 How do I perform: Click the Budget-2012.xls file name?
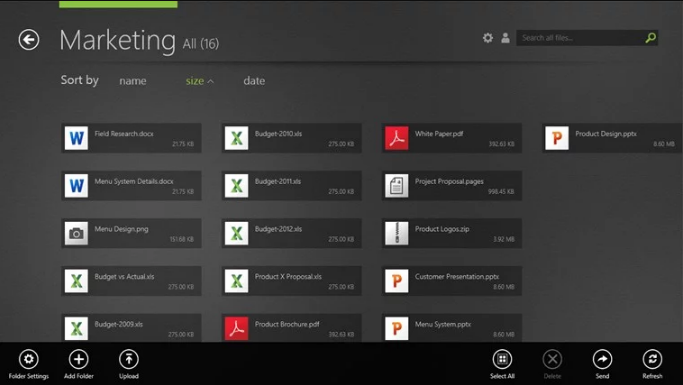pyautogui.click(x=278, y=229)
